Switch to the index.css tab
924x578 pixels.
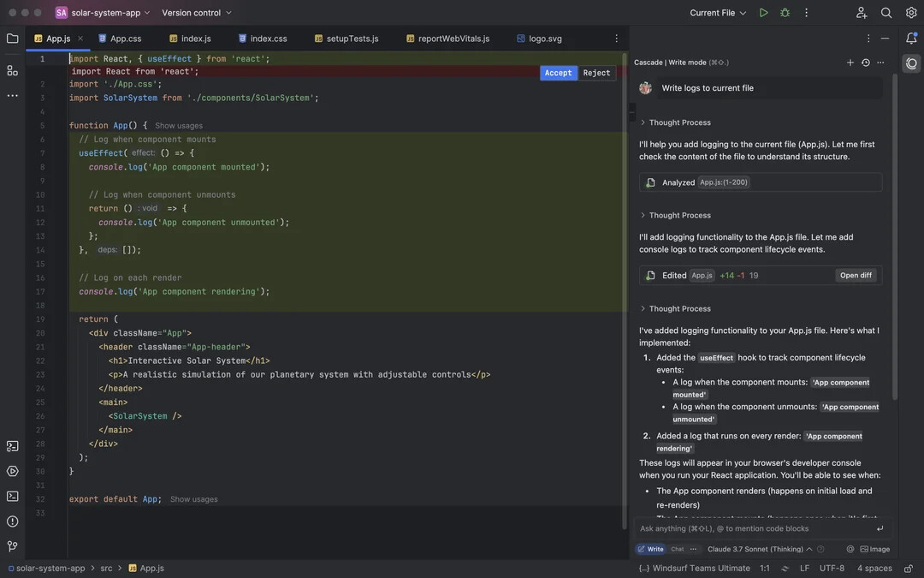(x=263, y=39)
